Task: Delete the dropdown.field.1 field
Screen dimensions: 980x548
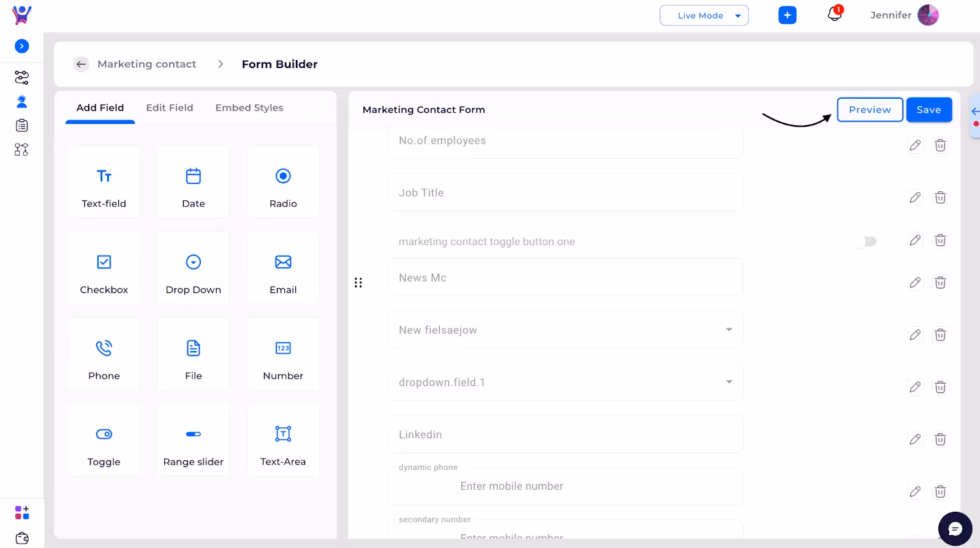Action: coord(940,387)
